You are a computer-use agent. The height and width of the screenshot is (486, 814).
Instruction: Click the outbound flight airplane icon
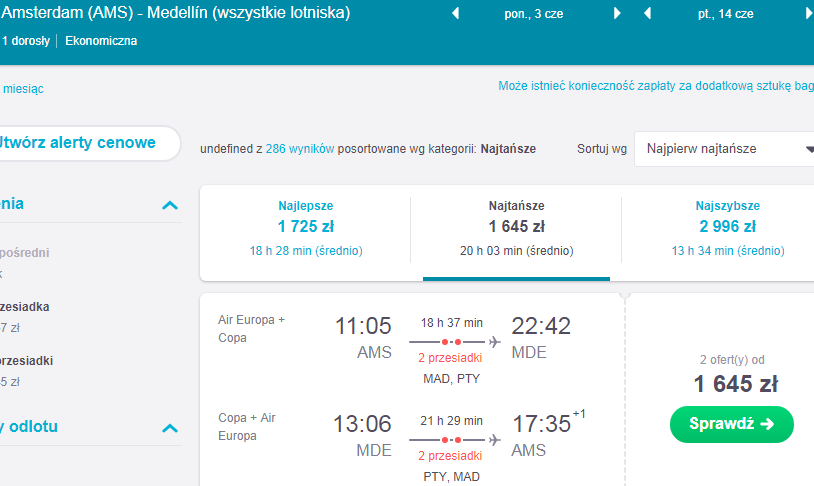(495, 342)
